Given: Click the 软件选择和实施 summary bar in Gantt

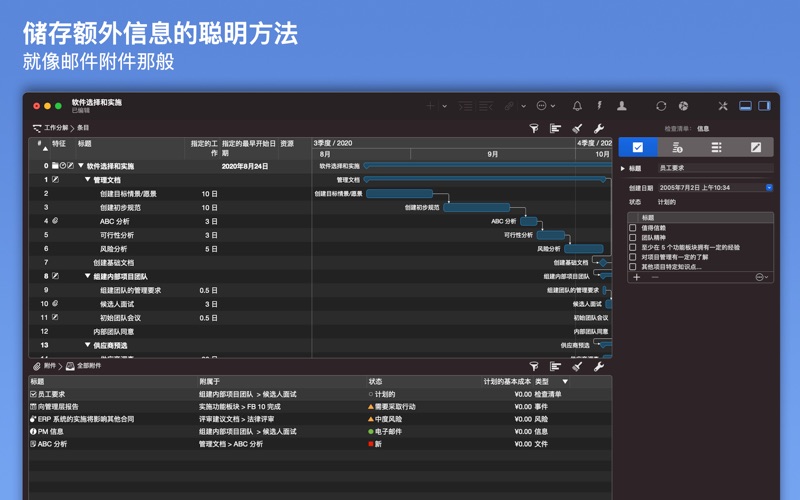Looking at the screenshot, I should pyautogui.click(x=480, y=166).
